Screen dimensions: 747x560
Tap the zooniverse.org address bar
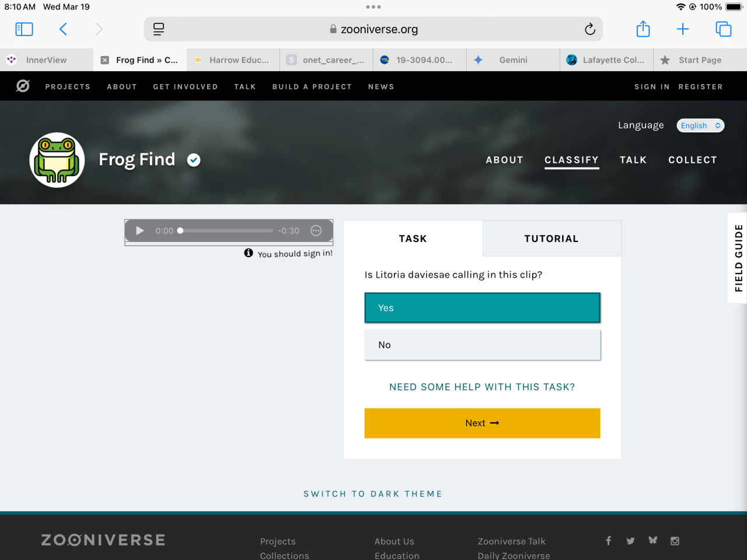click(x=373, y=29)
